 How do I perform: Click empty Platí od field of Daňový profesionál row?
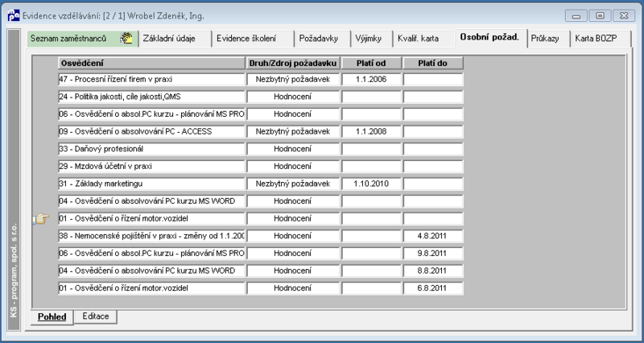pos(372,149)
